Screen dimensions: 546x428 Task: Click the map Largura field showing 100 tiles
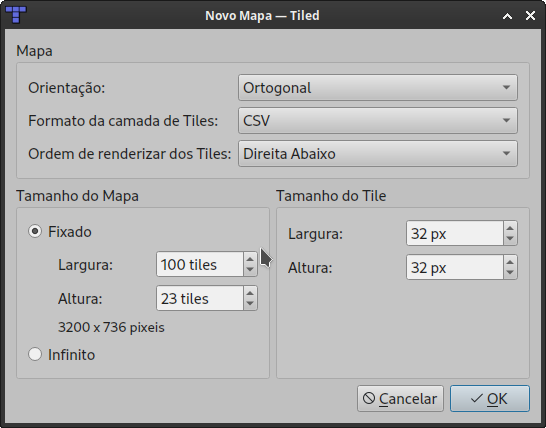pos(200,264)
